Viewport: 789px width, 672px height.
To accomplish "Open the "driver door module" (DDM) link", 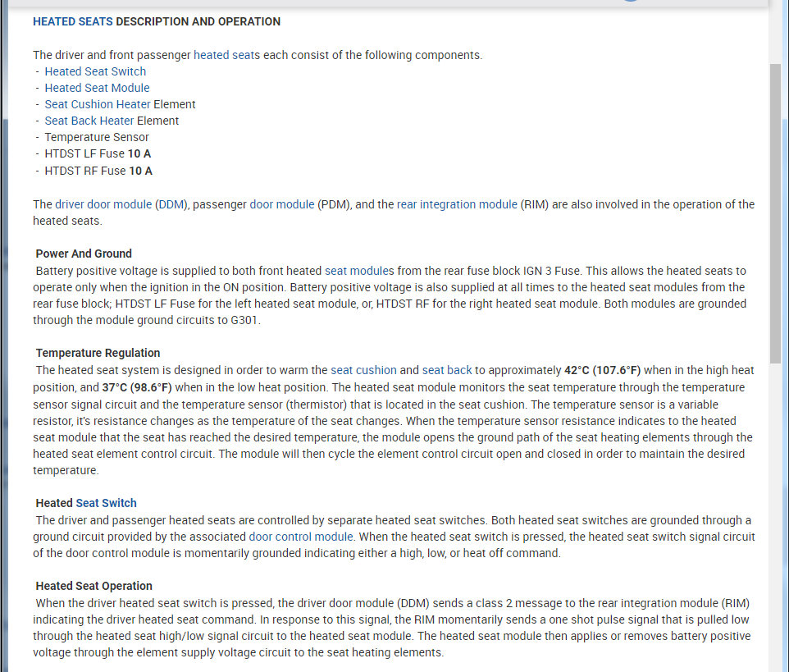I will [x=103, y=204].
